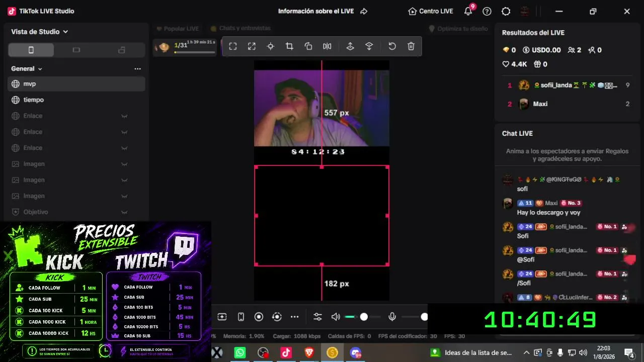Open the profile avatar menu
The image size is (644, 362).
[525, 11]
